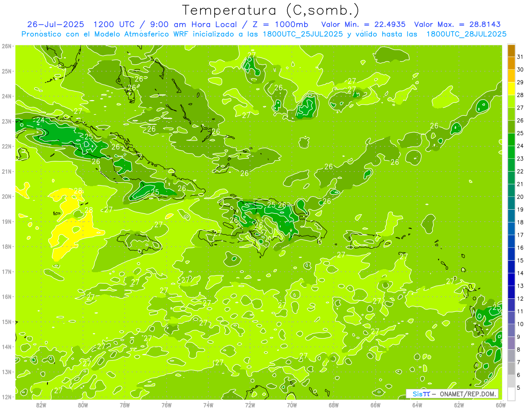Click the 'Valor Min. = 22.4935' value
The height and width of the screenshot is (411, 532).
363,24
